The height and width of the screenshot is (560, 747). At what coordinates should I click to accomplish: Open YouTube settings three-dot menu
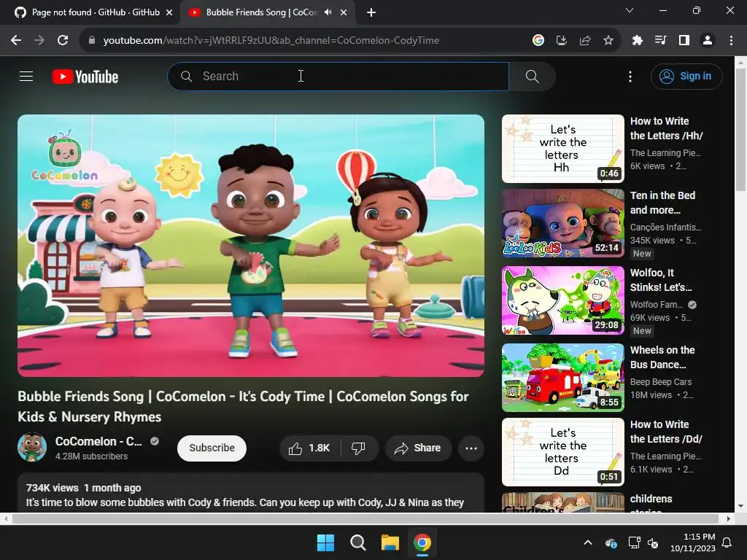(630, 76)
